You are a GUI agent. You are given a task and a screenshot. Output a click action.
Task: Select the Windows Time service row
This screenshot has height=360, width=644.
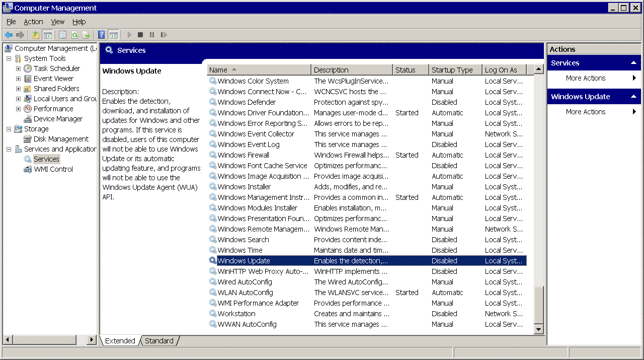point(367,250)
